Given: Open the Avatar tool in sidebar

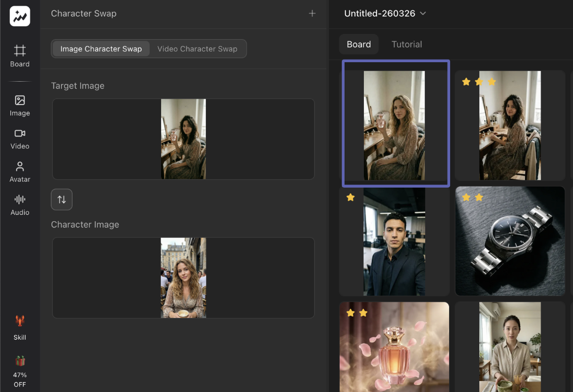Looking at the screenshot, I should coord(20,171).
